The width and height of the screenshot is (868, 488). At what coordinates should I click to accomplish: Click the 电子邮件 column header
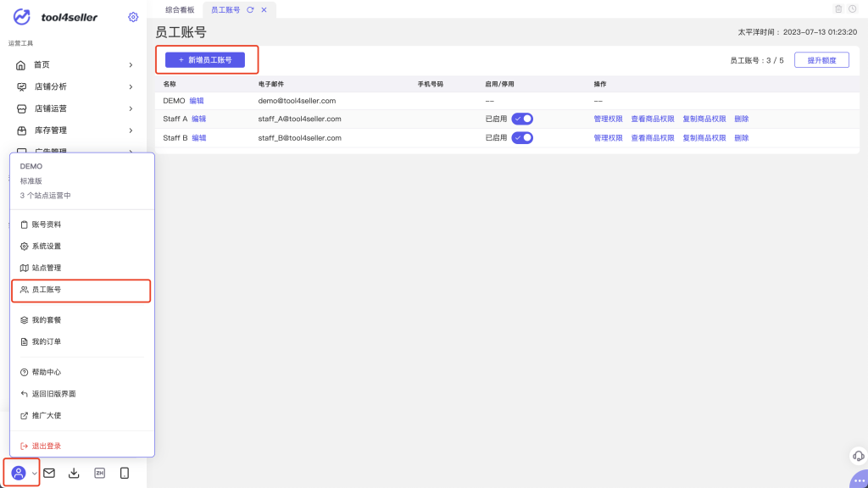click(270, 84)
